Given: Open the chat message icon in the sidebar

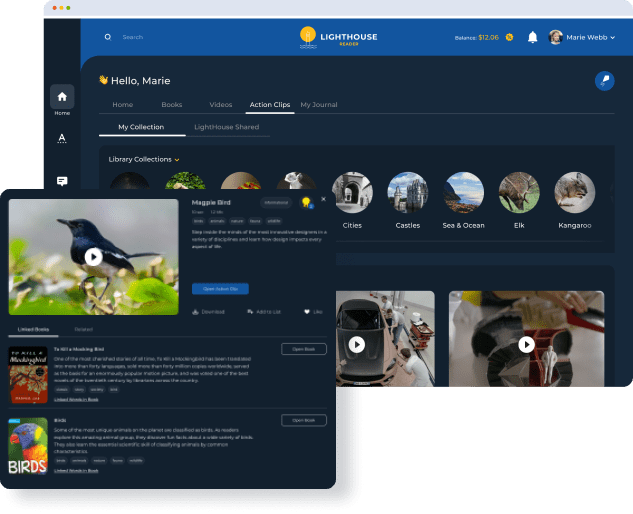Looking at the screenshot, I should point(62,181).
